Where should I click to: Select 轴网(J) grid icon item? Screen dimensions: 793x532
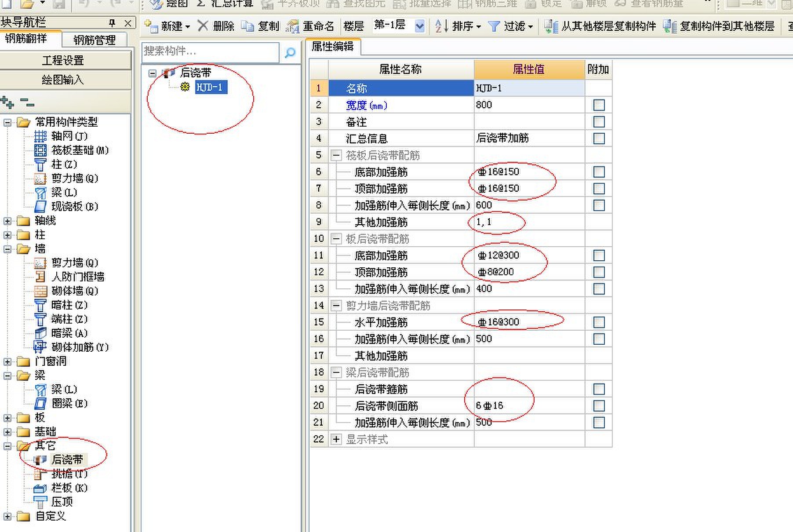point(40,136)
